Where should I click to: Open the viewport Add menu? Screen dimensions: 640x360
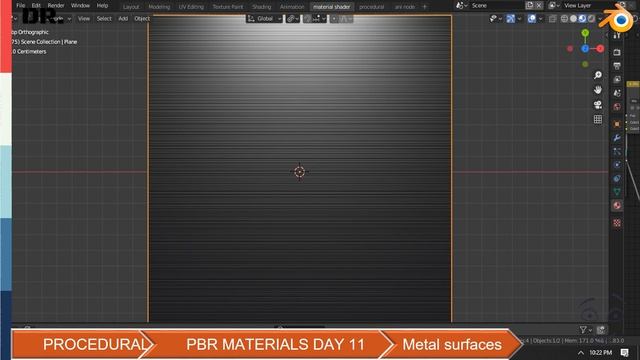123,18
